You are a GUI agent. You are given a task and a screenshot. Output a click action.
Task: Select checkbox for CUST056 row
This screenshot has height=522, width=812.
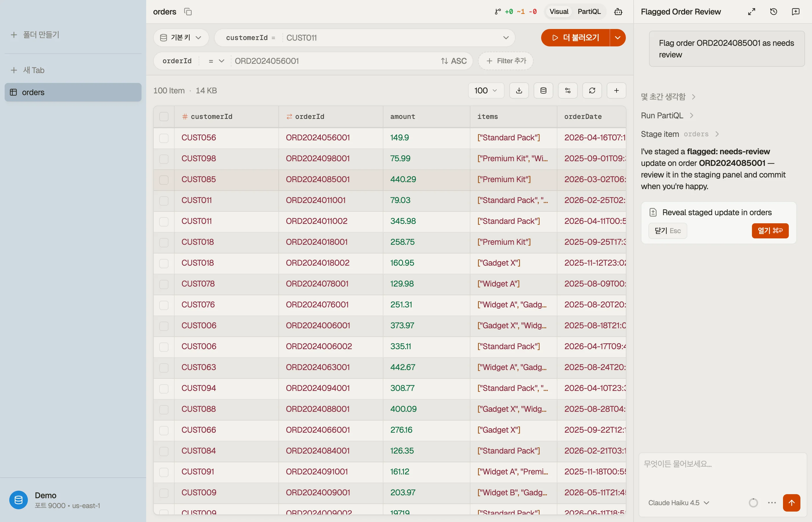[164, 138]
